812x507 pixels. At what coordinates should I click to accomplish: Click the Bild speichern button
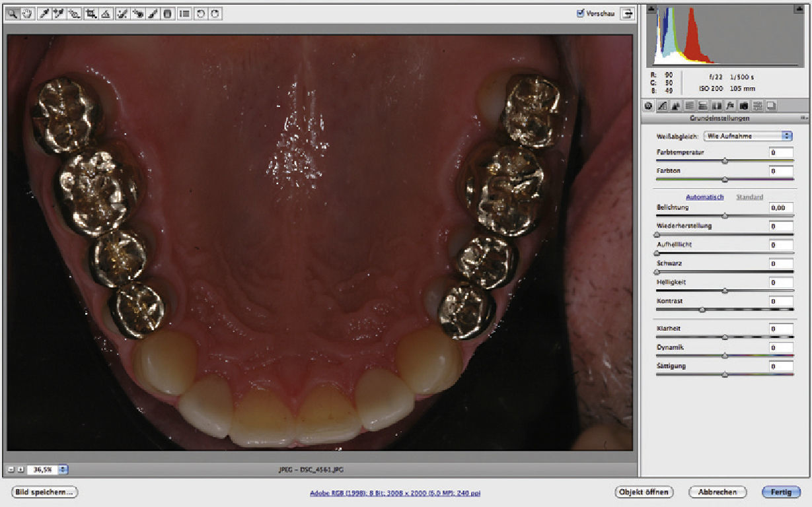pyautogui.click(x=44, y=492)
